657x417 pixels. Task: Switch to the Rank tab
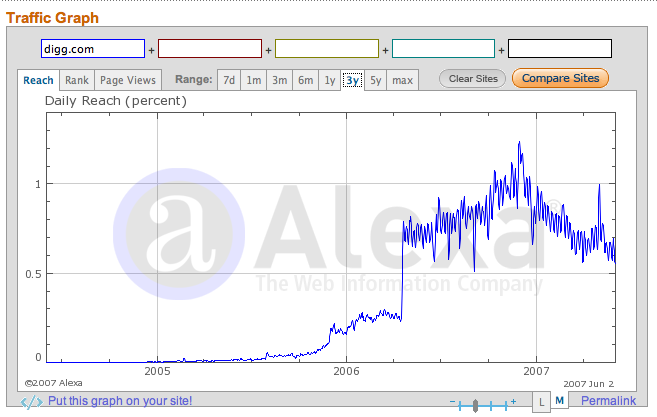[77, 80]
